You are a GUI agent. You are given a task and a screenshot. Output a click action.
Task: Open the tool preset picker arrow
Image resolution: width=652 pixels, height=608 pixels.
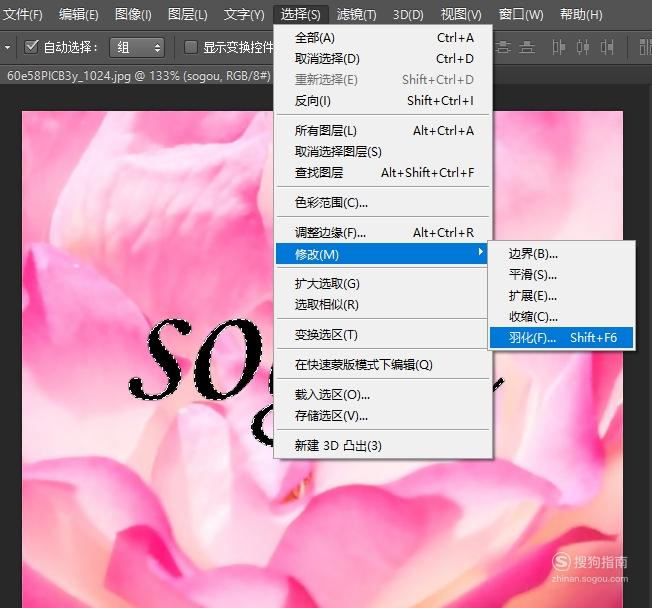[x=7, y=47]
